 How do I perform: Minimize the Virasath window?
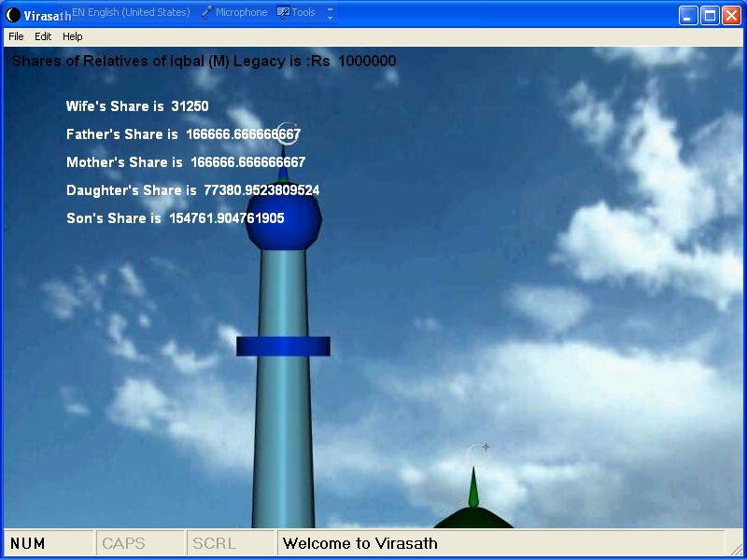pos(688,15)
